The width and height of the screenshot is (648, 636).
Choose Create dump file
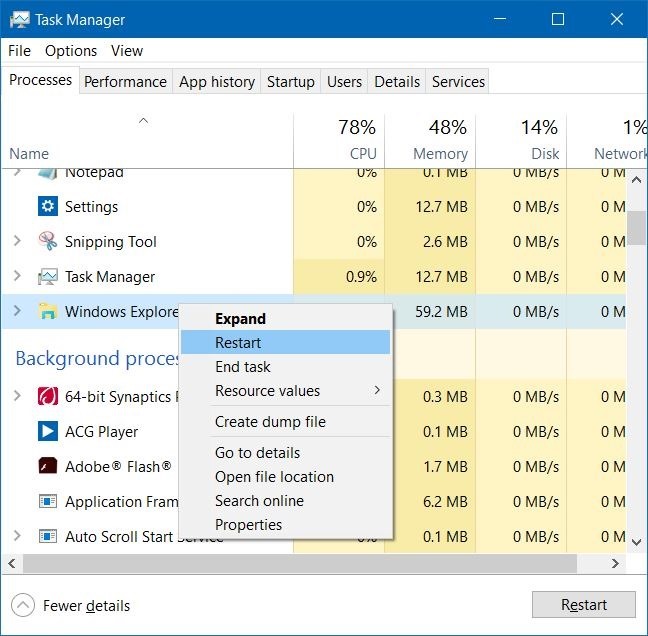pos(286,422)
